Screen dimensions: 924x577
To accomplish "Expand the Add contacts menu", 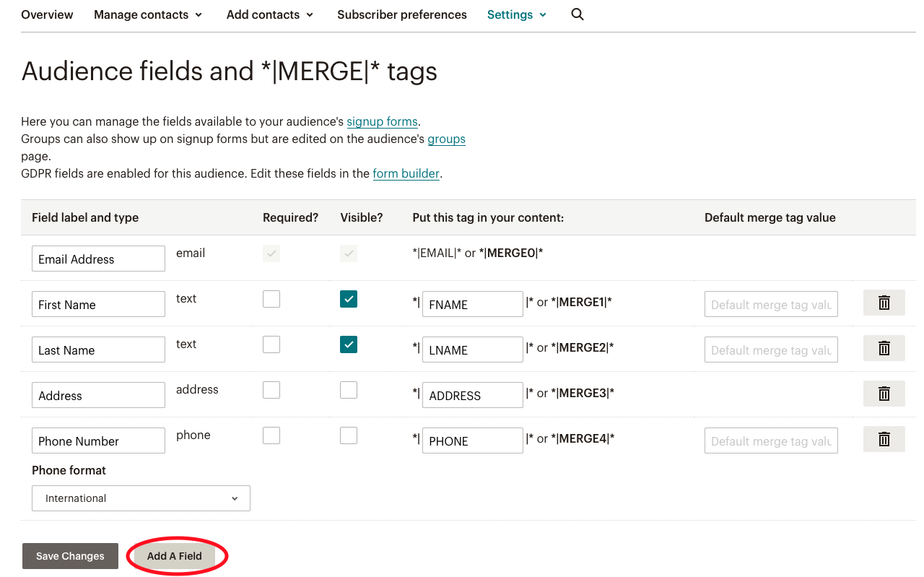I will tap(269, 14).
